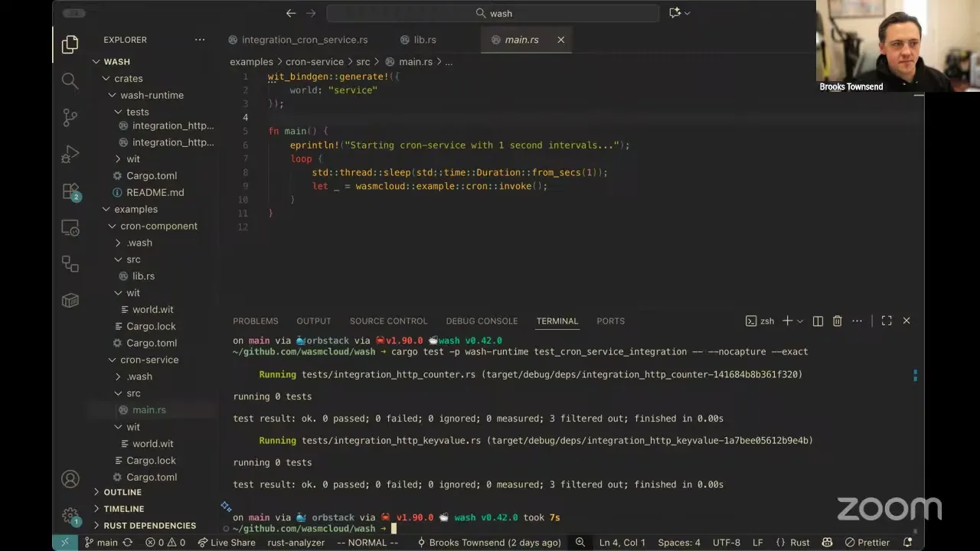
Task: Open terminal panel more actions ellipsis
Action: tap(857, 321)
